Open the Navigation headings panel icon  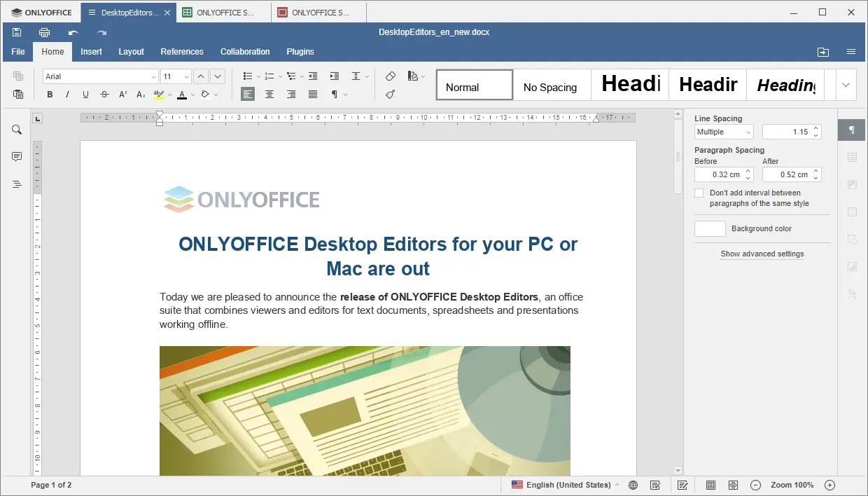click(16, 184)
